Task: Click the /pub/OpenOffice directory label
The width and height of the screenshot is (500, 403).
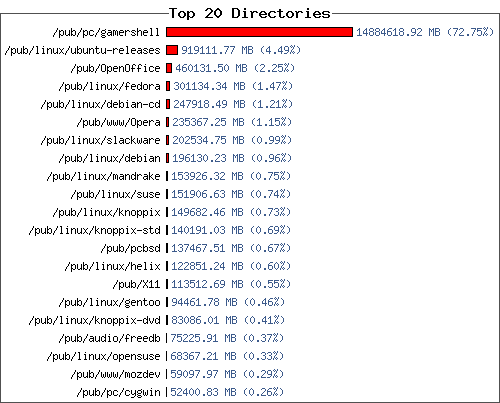Action: [x=115, y=69]
